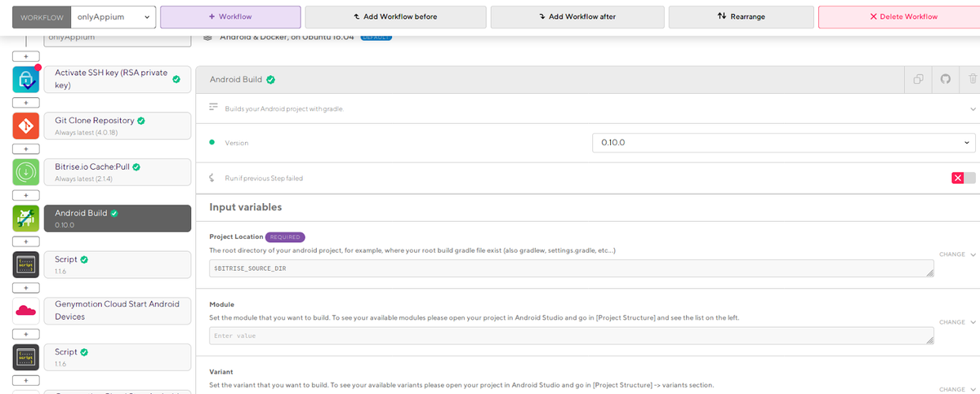
Task: Select Genymotion Cloud Start Android Devices step
Action: coord(118,311)
